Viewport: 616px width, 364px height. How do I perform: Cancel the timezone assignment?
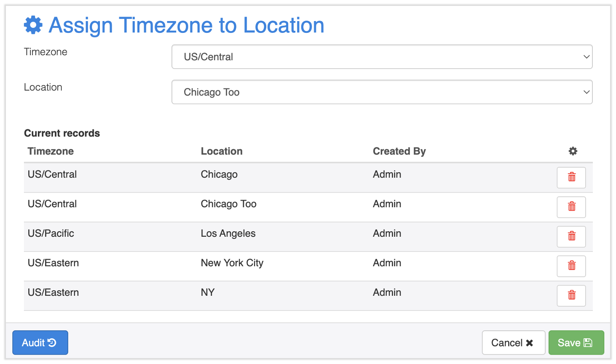[x=513, y=343]
